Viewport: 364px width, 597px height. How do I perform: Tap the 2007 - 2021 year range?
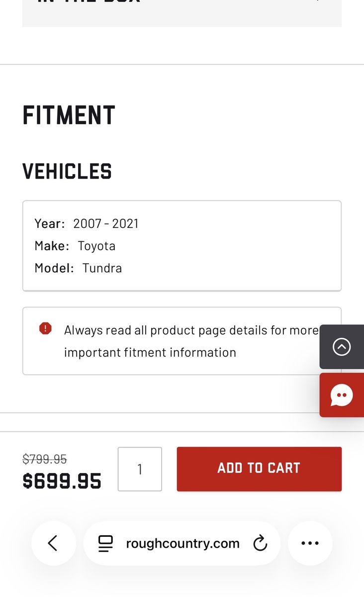pyautogui.click(x=106, y=224)
